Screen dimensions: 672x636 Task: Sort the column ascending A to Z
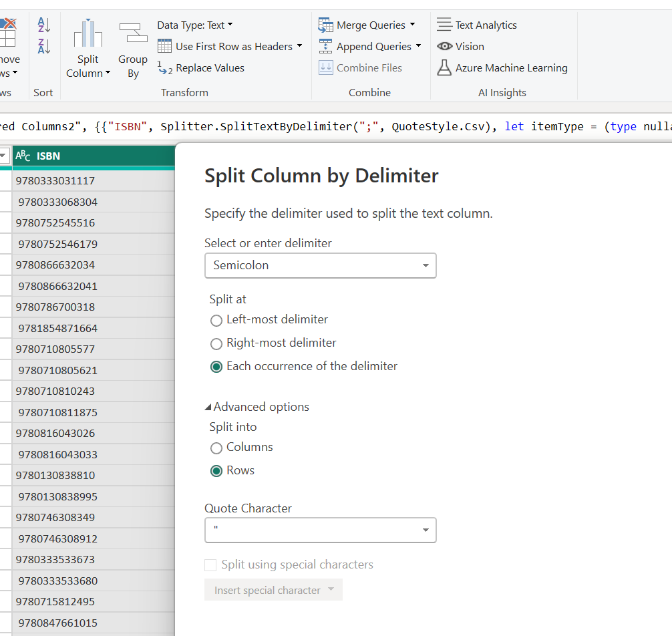(44, 25)
